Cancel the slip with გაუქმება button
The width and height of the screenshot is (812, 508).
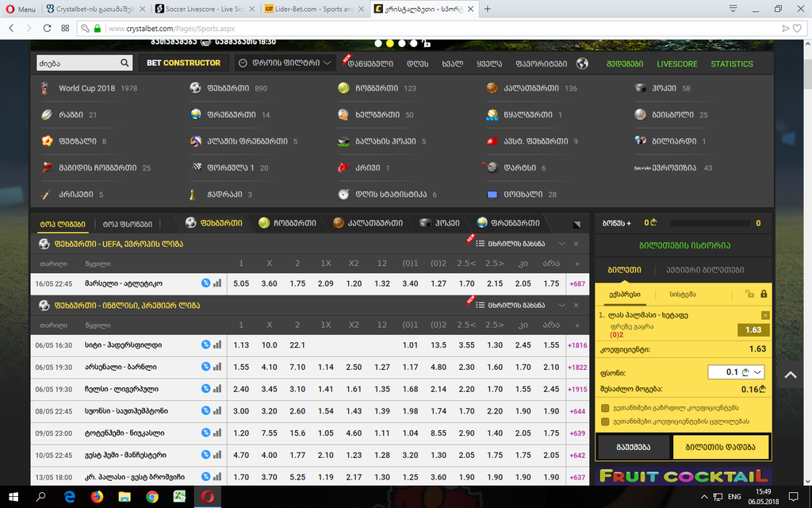pyautogui.click(x=634, y=447)
